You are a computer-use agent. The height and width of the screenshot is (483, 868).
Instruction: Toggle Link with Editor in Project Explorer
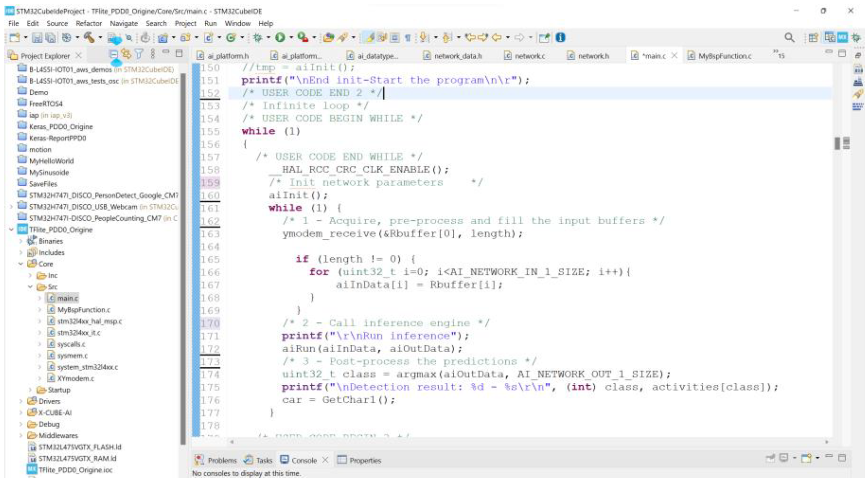[126, 54]
